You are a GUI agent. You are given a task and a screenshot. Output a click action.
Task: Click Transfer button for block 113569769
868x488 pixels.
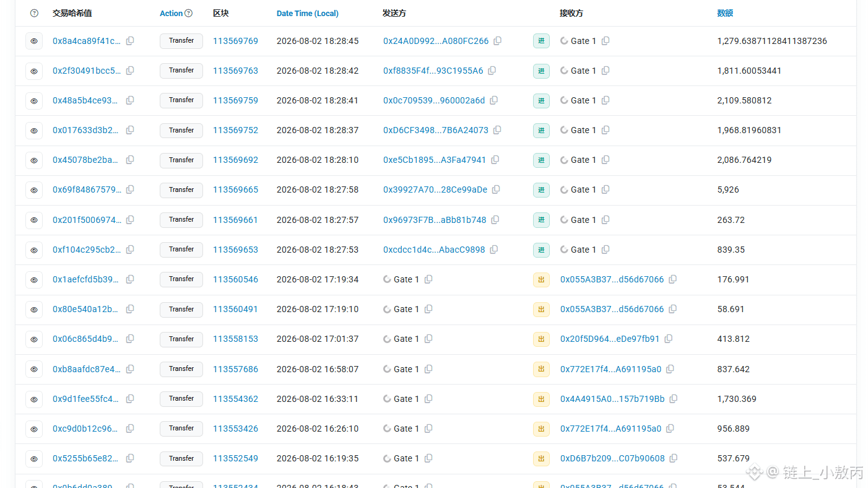pos(181,41)
